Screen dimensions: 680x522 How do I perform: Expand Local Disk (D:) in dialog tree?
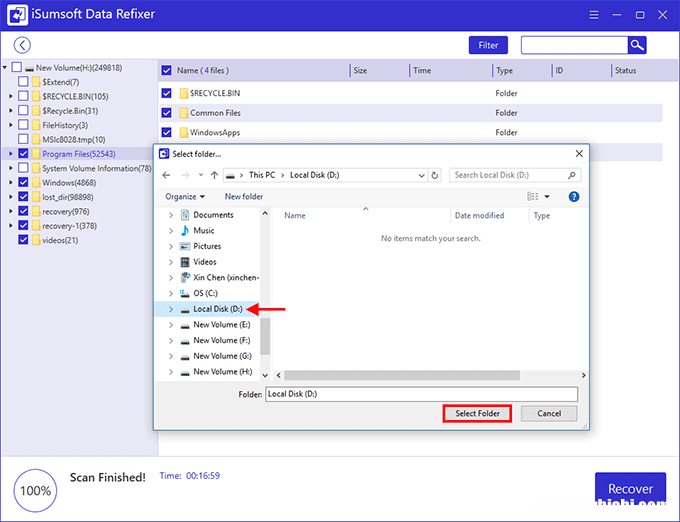coord(171,309)
